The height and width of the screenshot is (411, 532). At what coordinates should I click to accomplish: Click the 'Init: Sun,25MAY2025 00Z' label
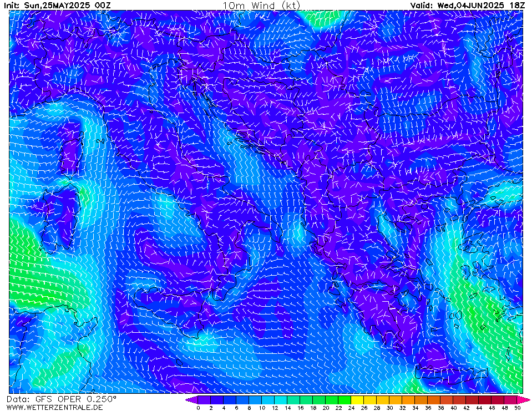pyautogui.click(x=57, y=6)
